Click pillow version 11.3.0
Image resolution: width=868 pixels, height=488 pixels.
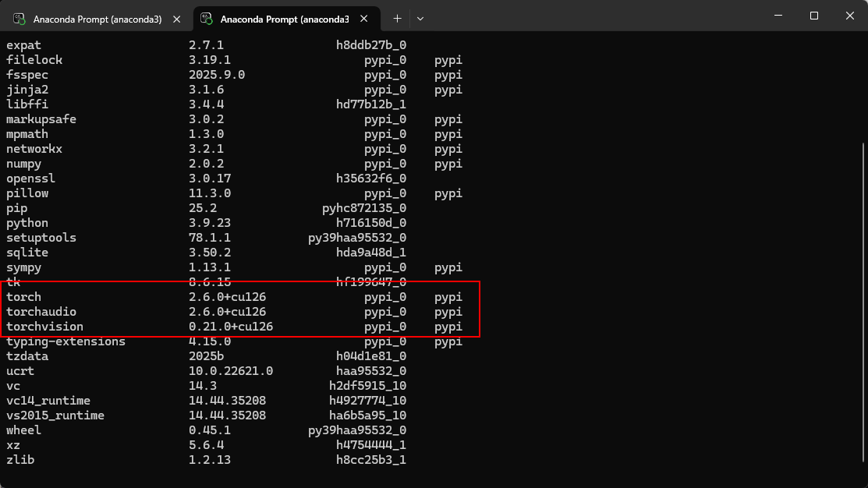click(x=210, y=193)
